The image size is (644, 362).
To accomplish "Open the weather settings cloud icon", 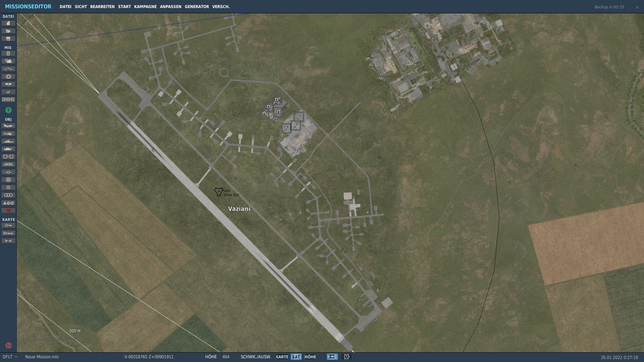I will 8,61.
